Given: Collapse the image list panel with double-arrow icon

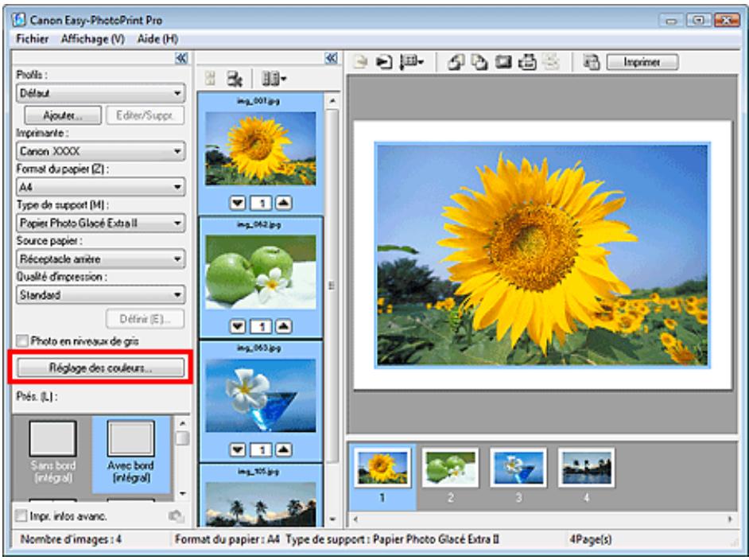Looking at the screenshot, I should coord(331,58).
